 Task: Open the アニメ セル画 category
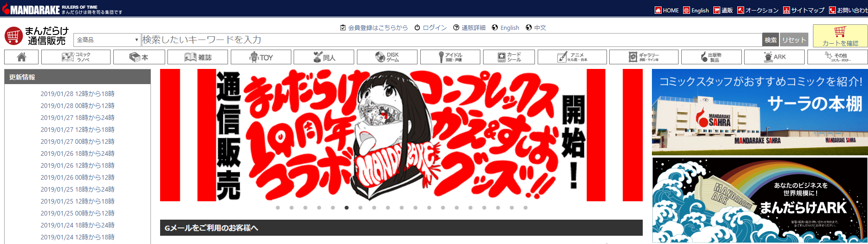572,57
